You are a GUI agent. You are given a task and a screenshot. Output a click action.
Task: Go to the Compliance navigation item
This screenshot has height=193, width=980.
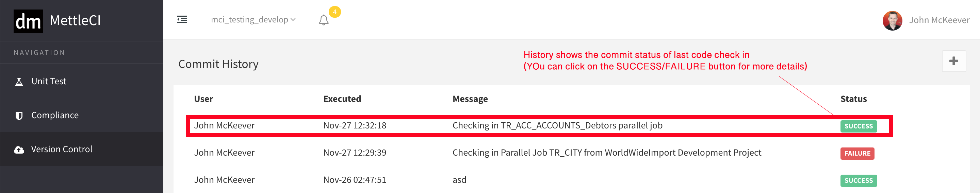point(55,115)
